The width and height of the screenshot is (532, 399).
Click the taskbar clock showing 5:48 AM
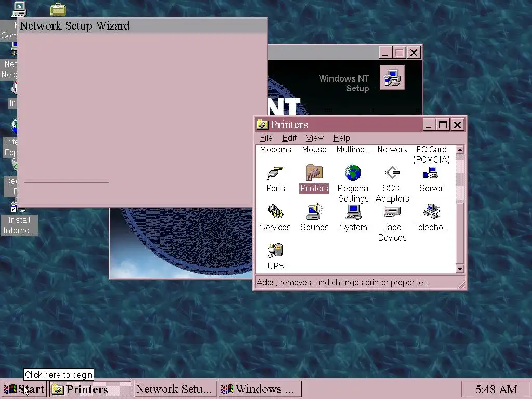(496, 389)
